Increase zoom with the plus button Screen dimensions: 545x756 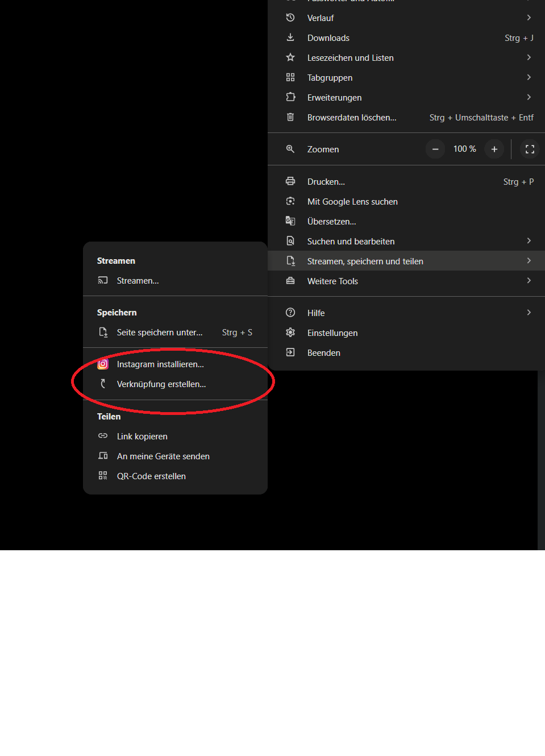[x=494, y=149]
